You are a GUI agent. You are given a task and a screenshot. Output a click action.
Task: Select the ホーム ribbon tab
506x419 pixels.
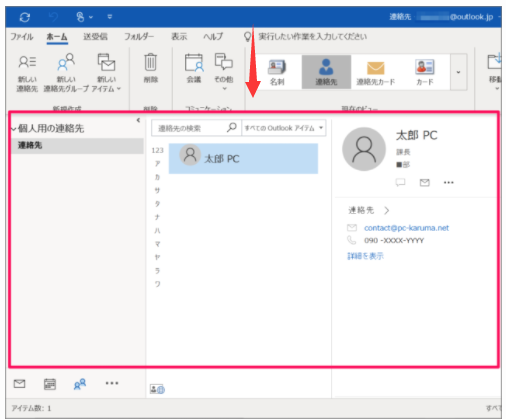[57, 37]
